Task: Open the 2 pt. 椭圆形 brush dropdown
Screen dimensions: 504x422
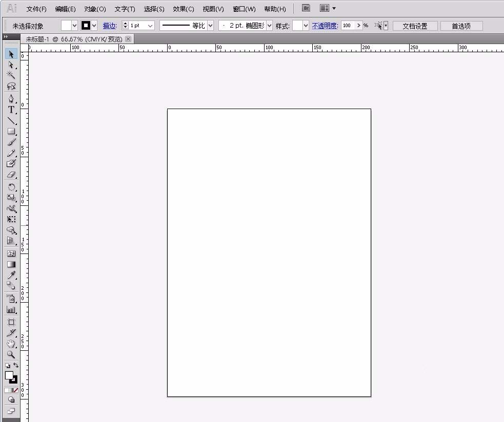Action: [269, 26]
